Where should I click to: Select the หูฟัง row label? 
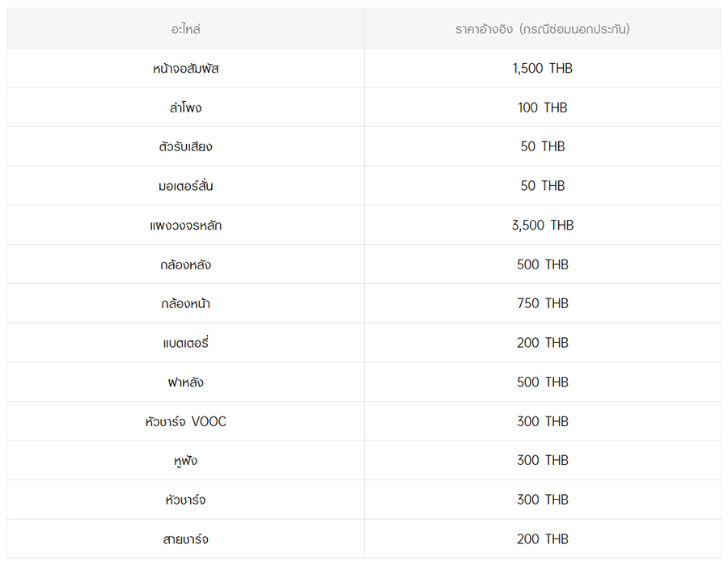(185, 461)
